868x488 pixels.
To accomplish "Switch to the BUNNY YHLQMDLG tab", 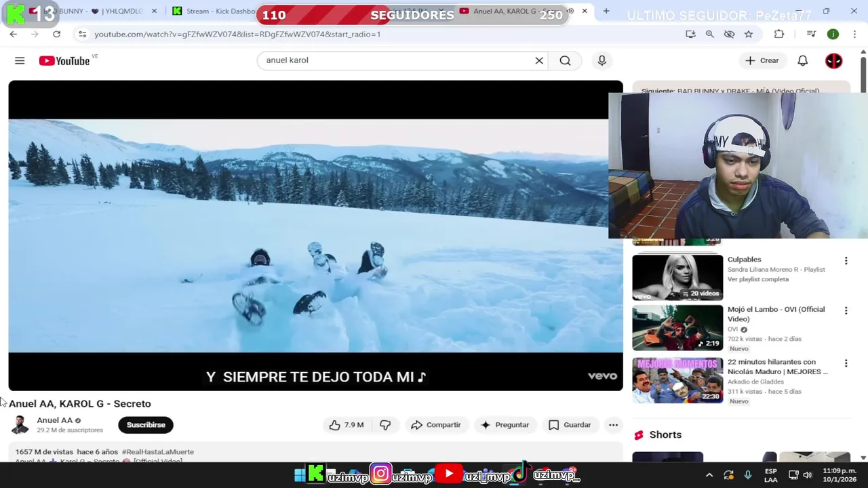I will pos(94,11).
